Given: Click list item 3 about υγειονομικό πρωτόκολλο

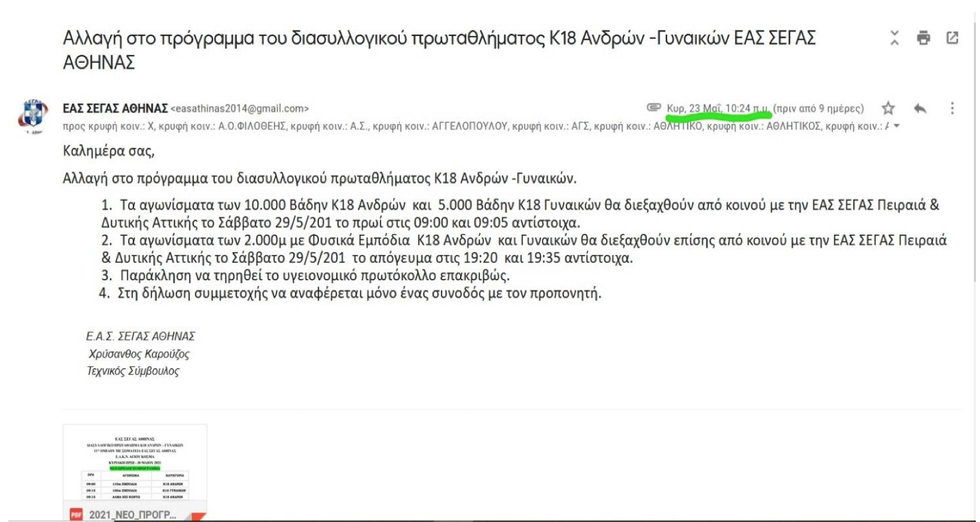Looking at the screenshot, I should [x=314, y=275].
